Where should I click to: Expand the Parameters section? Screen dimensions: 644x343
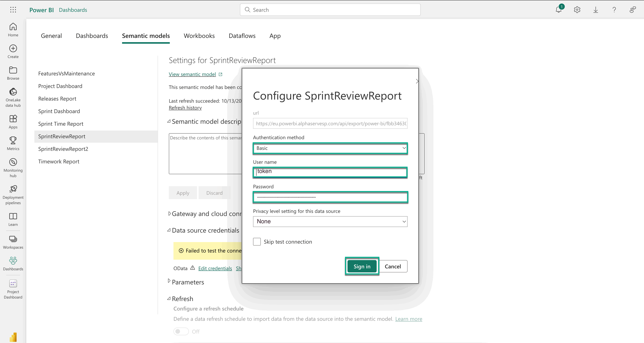click(x=188, y=282)
